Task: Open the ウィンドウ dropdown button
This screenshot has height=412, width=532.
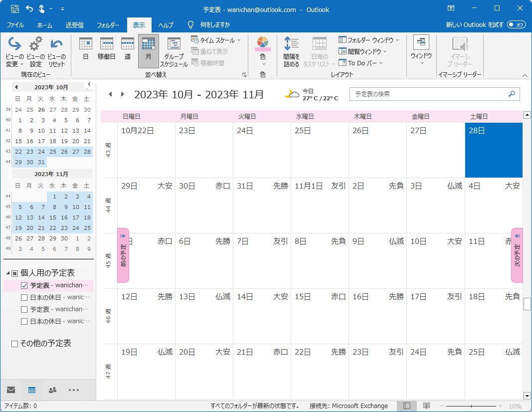Action: point(421,51)
